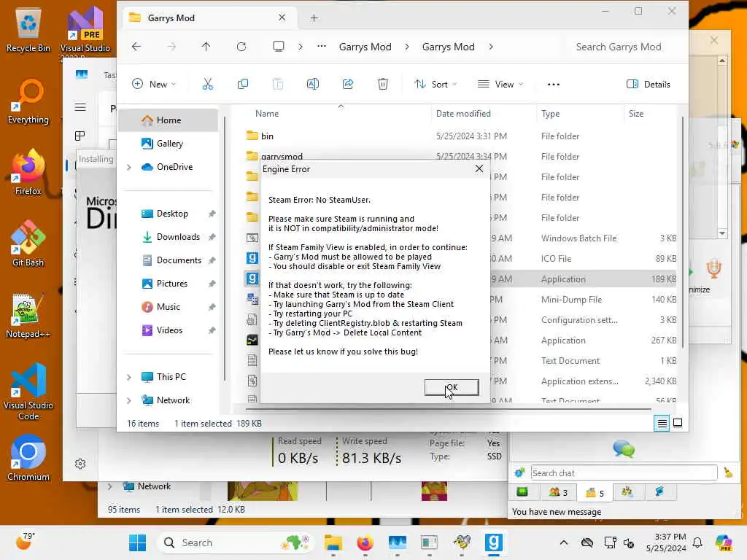
Task: Click the first Garrys Mod breadcrumb
Action: (x=365, y=47)
